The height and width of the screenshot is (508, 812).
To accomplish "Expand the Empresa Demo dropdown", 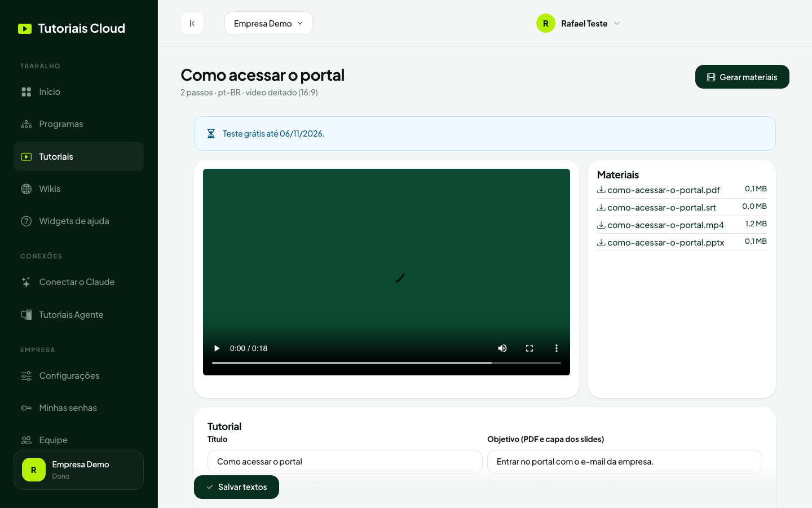I will [268, 23].
